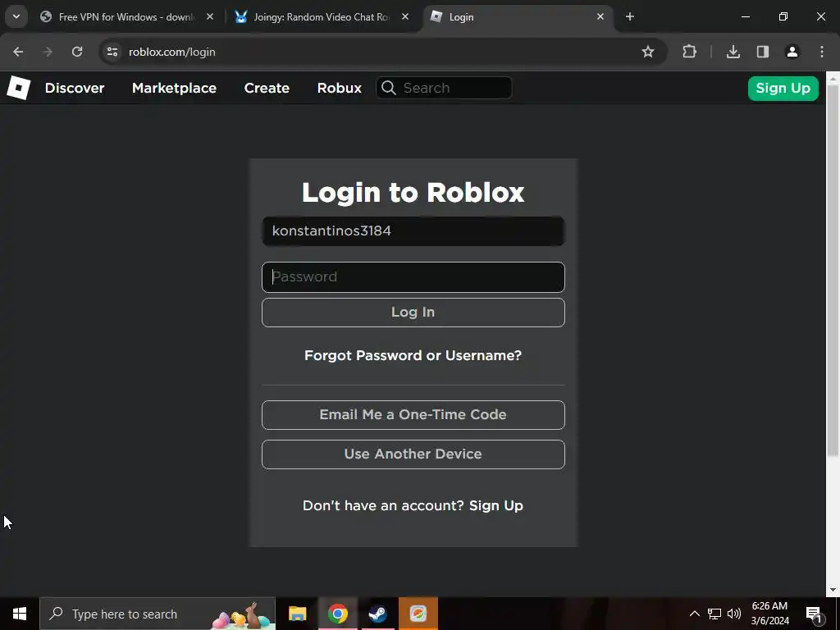Open the Discover menu item

75,88
